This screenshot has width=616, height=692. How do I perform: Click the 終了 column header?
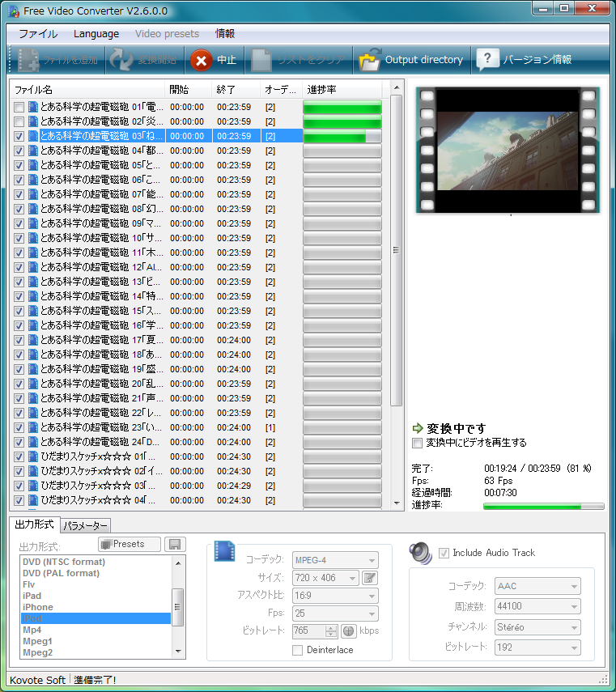(x=236, y=90)
